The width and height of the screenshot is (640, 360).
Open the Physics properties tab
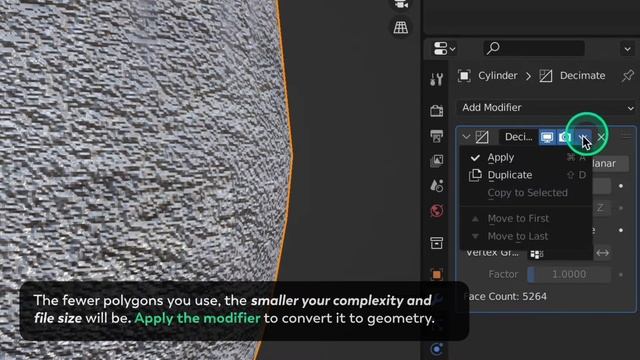(x=436, y=349)
